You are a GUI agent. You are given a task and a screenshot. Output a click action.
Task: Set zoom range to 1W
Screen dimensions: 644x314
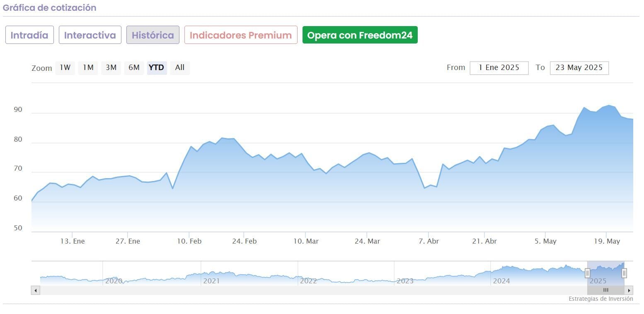point(65,68)
